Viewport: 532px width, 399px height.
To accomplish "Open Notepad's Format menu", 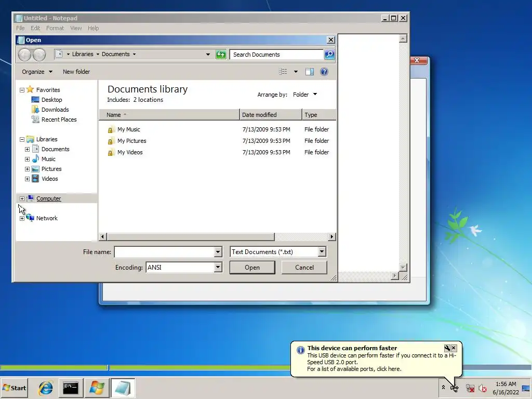I will point(55,28).
